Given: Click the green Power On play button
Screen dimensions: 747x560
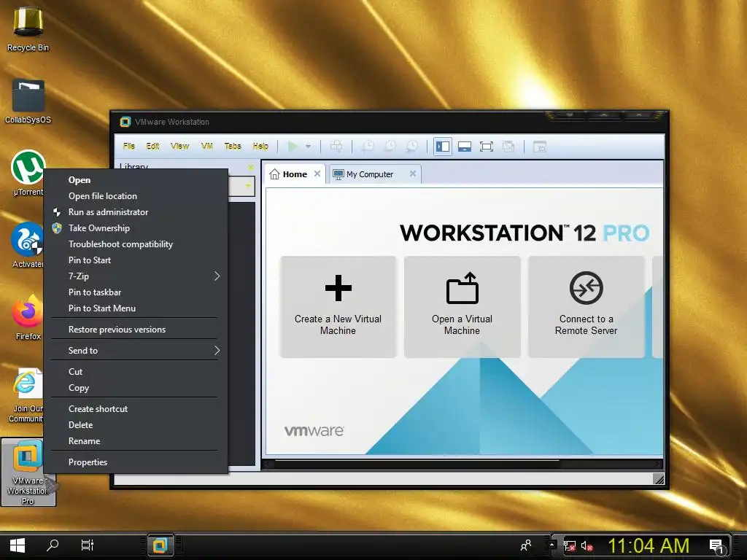Looking at the screenshot, I should [293, 146].
